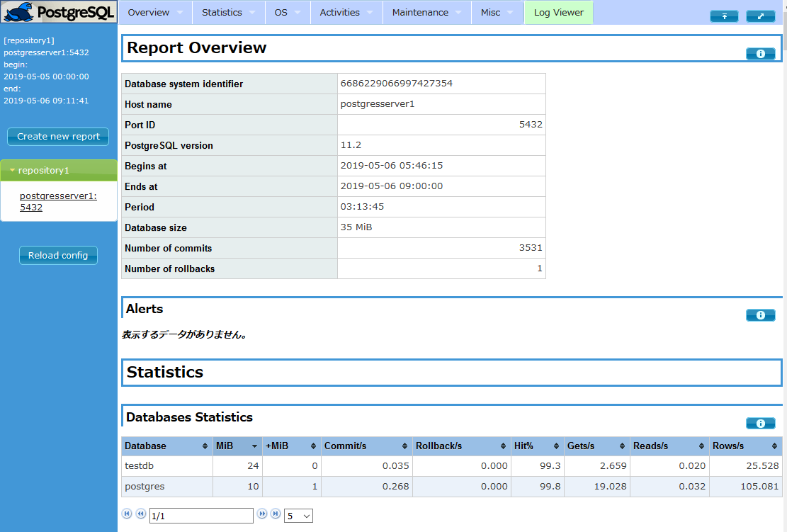Click the Create new report button

pyautogui.click(x=57, y=137)
